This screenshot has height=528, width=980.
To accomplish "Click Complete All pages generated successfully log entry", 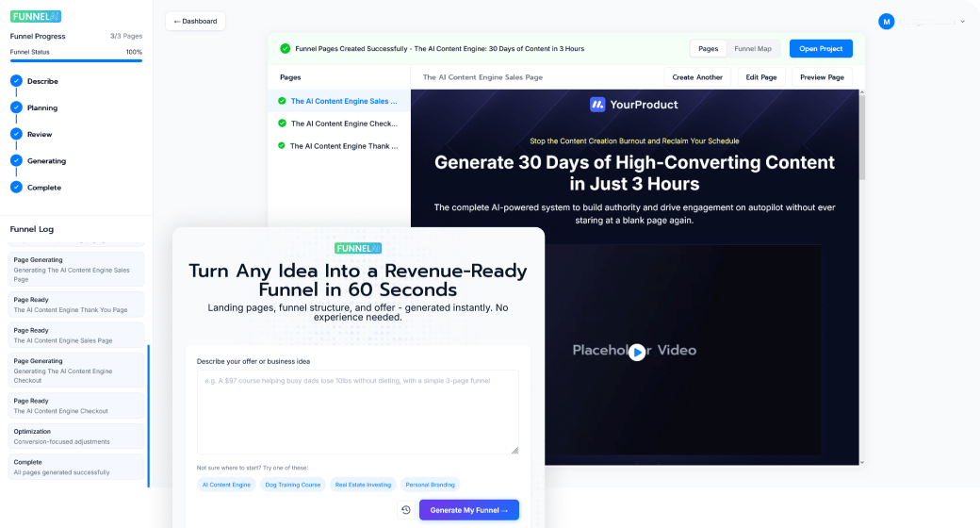I will [76, 468].
